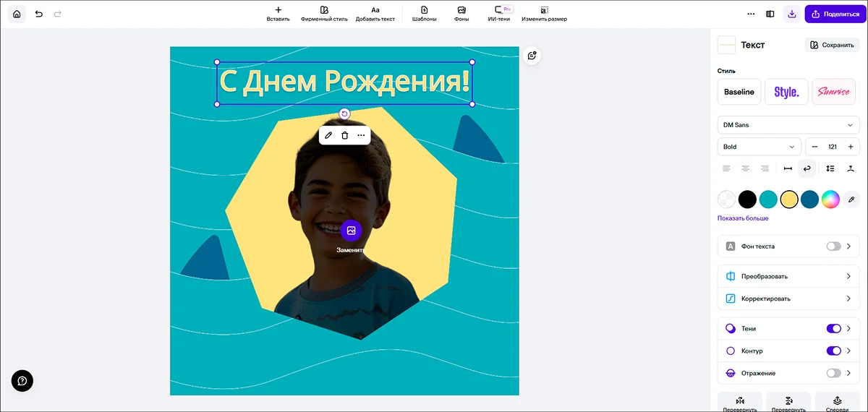
Task: Enable the Отражение reflection switch
Action: pos(833,373)
